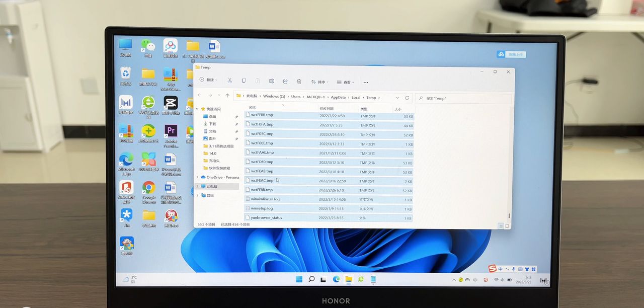
Task: Click the taskbar Search magnifier
Action: point(311,279)
